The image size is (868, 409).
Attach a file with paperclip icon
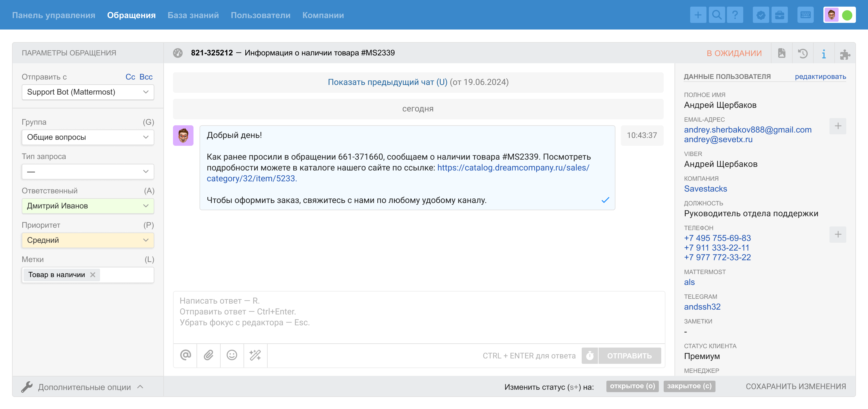pos(209,355)
